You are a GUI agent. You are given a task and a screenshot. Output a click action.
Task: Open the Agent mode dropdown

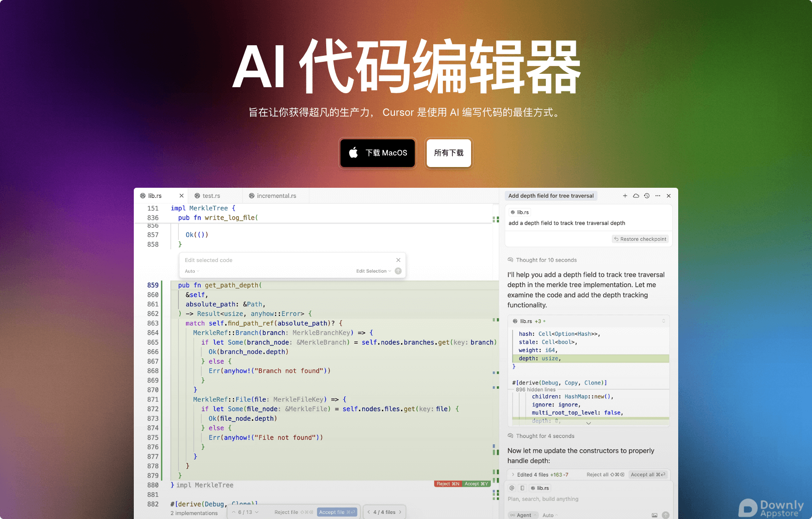coord(524,515)
